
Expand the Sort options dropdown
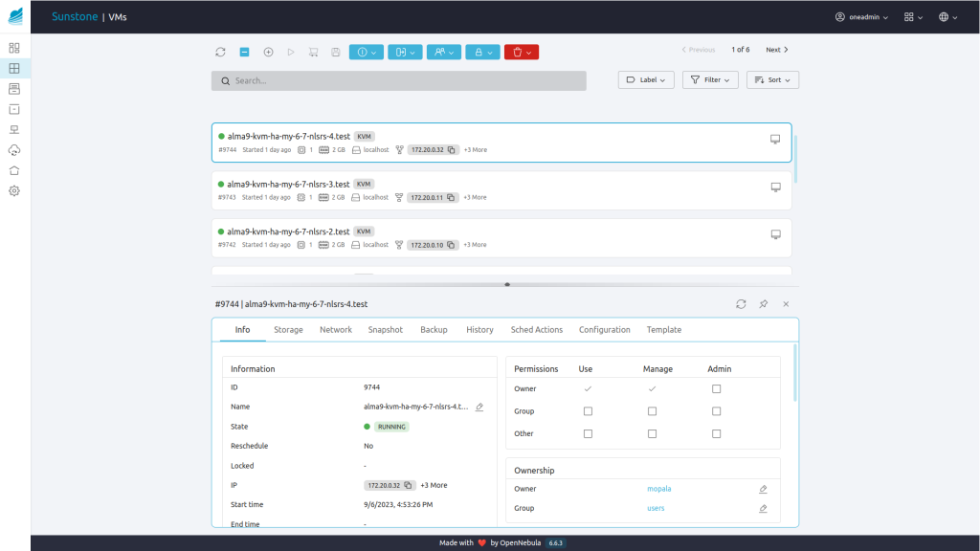coord(772,79)
